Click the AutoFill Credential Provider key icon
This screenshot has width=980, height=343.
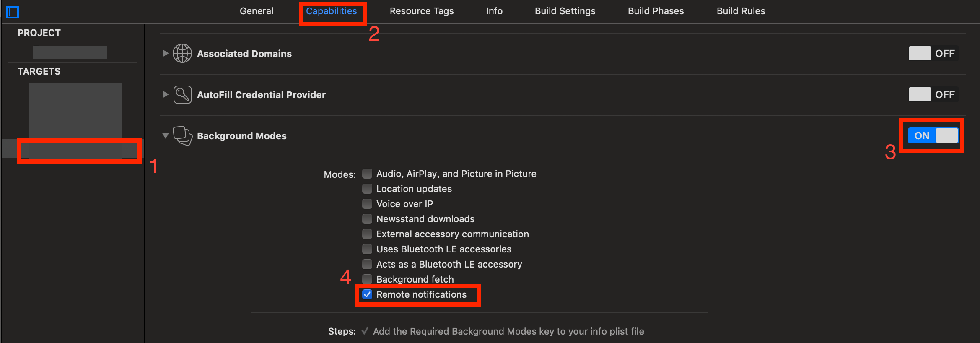[x=182, y=94]
